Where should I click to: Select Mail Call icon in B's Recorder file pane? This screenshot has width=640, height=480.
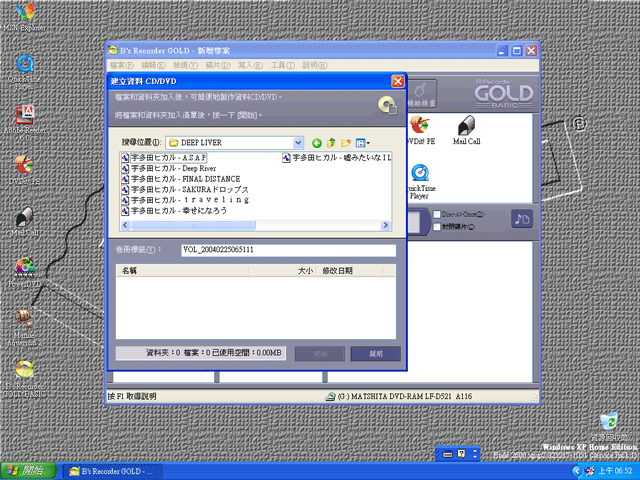[x=467, y=130]
